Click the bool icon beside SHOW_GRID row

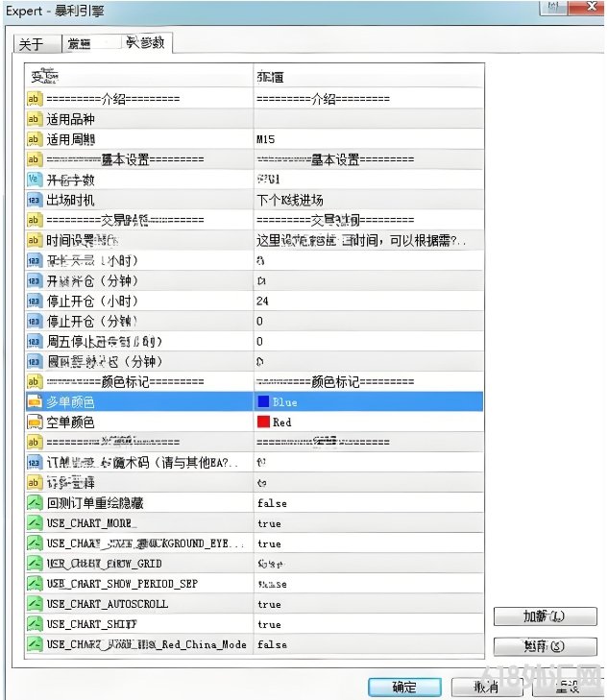34,564
